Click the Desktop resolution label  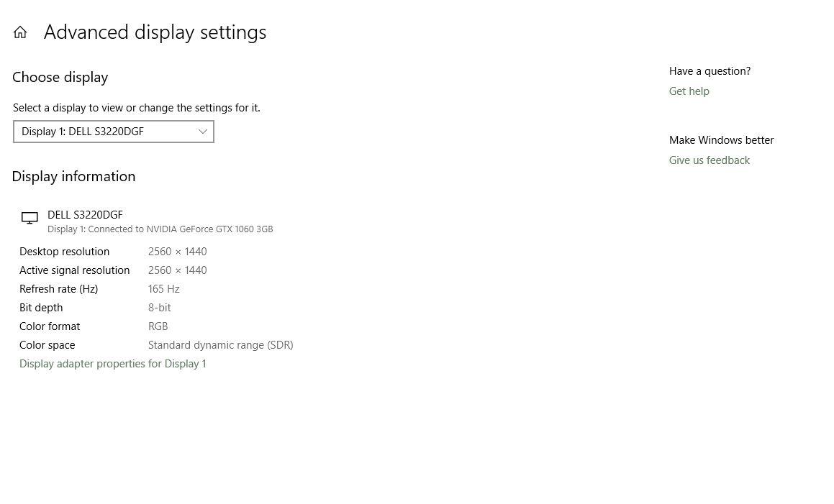[x=64, y=252]
